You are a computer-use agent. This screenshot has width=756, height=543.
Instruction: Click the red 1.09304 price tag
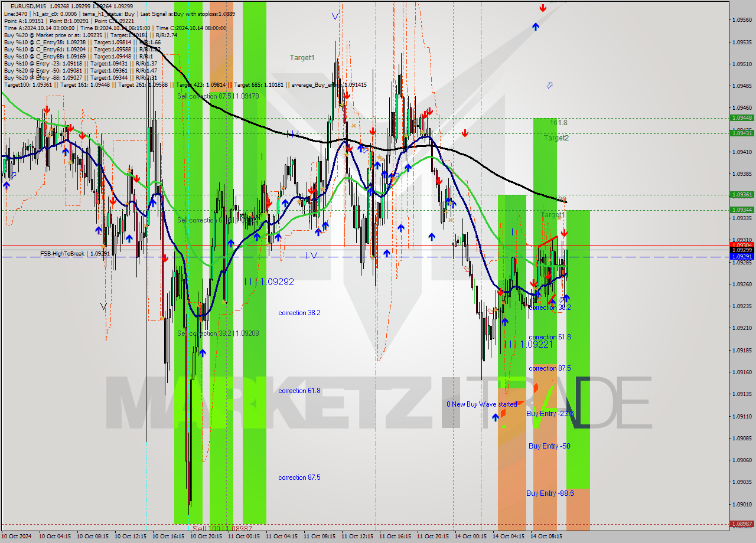point(742,244)
